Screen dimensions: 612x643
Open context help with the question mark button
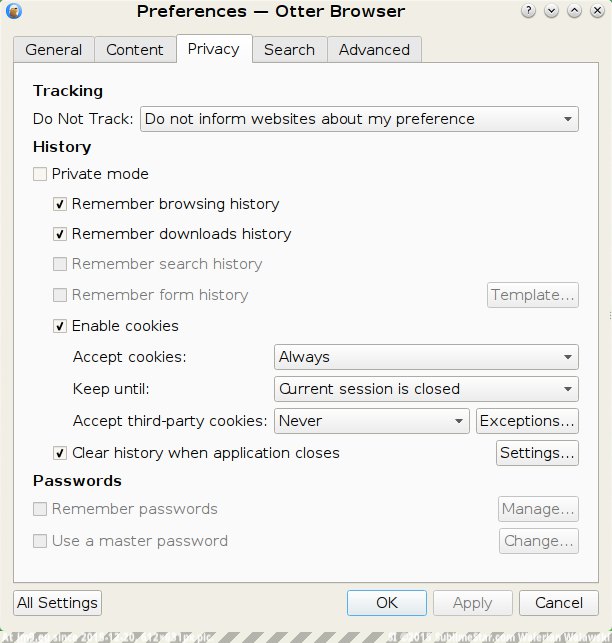pos(528,11)
